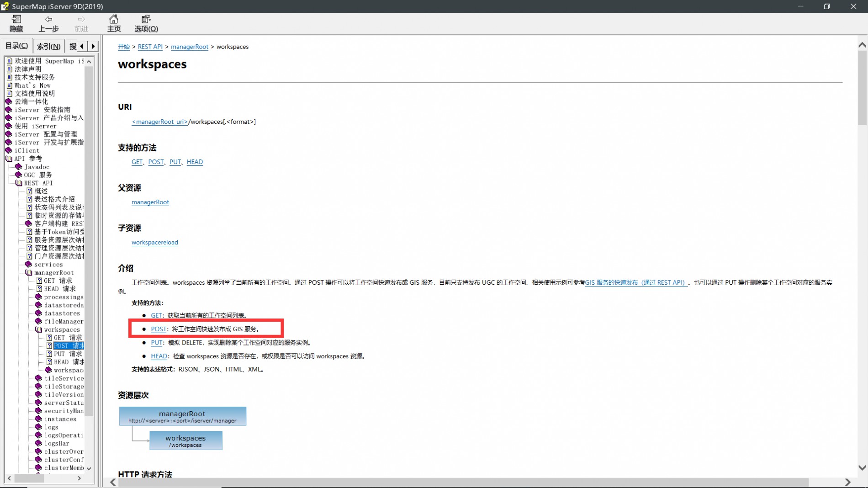The image size is (868, 488).
Task: Click the iClient book icon
Action: [x=9, y=150]
